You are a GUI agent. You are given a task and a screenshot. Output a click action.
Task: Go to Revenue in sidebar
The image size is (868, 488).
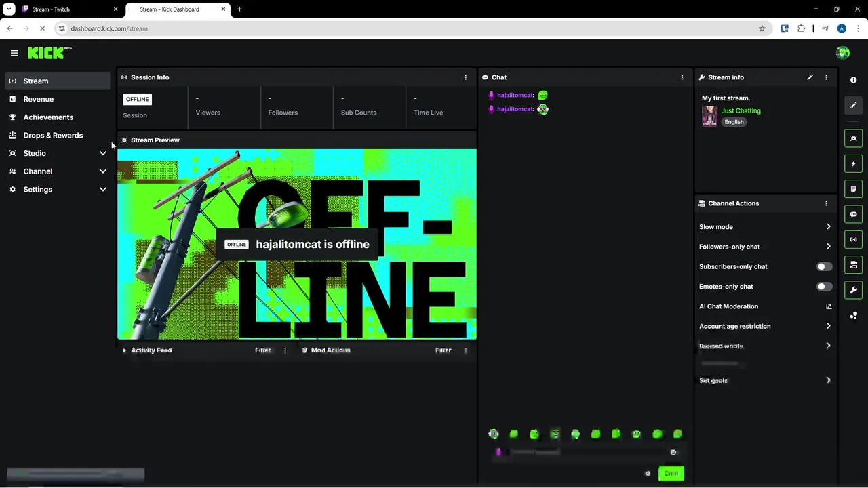(58, 99)
